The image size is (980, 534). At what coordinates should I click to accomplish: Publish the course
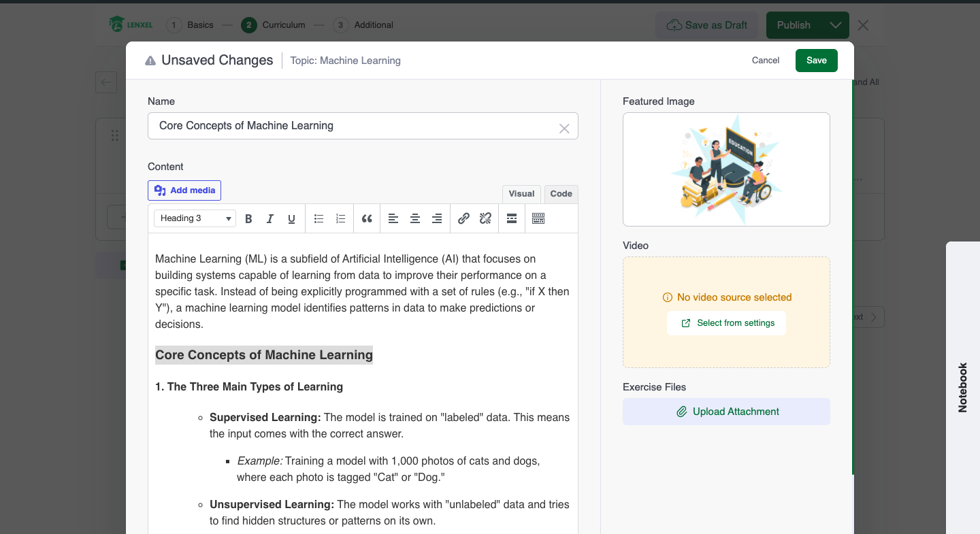(794, 25)
